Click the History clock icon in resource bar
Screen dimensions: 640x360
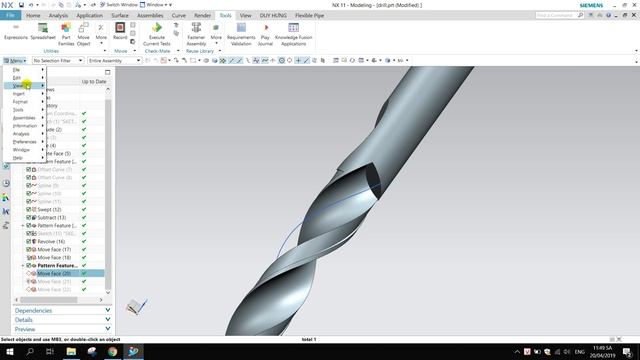(6, 183)
